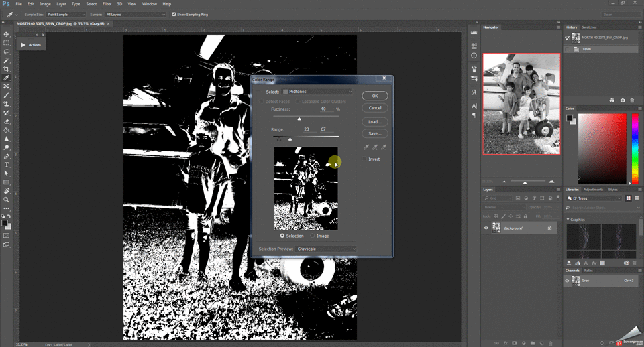The height and width of the screenshot is (347, 644).
Task: Toggle Gray channel visibility eye
Action: point(568,281)
